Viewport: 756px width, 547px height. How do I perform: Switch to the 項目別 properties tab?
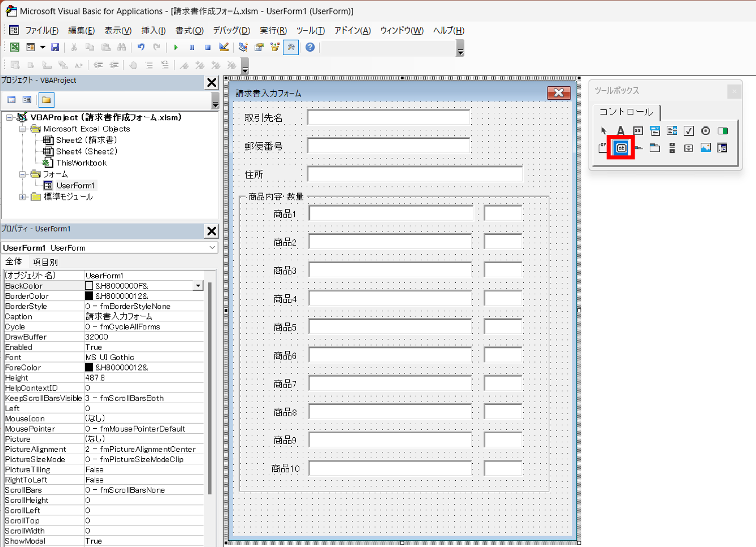45,262
